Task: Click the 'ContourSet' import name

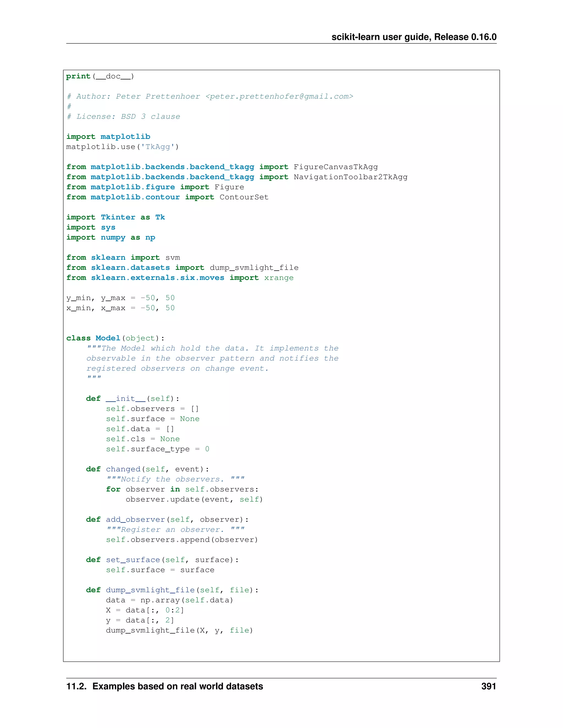Action: (244, 197)
